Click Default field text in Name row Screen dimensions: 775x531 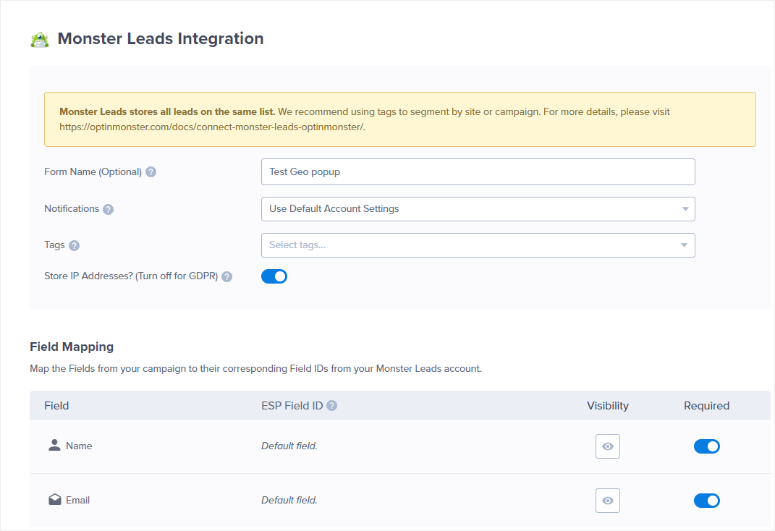[289, 446]
